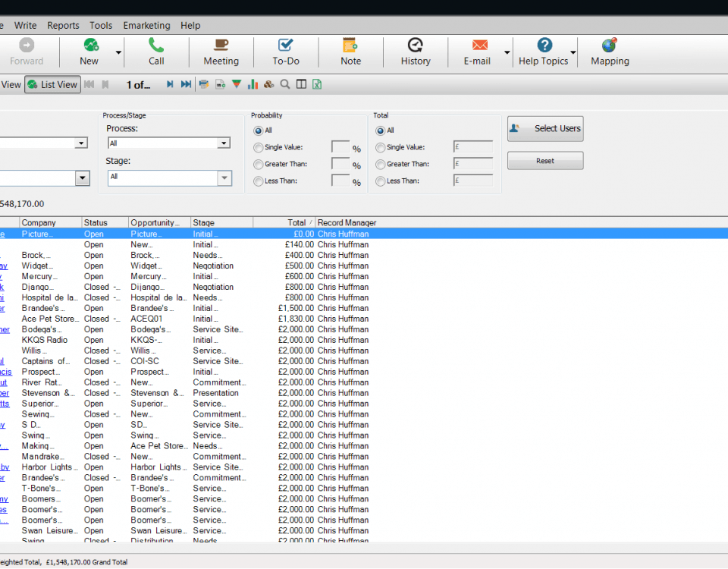The width and height of the screenshot is (728, 569).
Task: Select Probability Single Value radio
Action: pyautogui.click(x=258, y=148)
